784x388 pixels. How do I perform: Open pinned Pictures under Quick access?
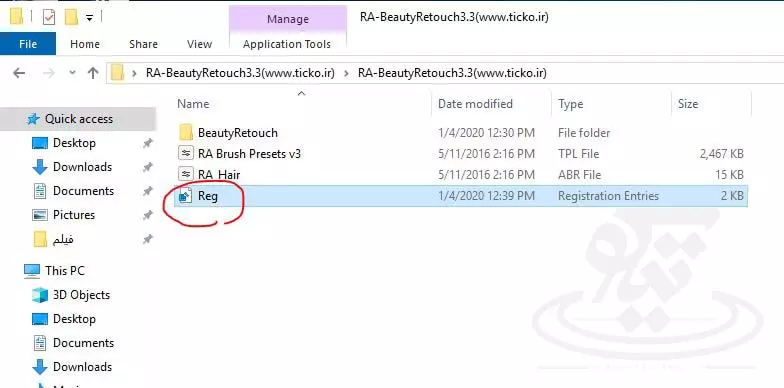click(x=74, y=215)
